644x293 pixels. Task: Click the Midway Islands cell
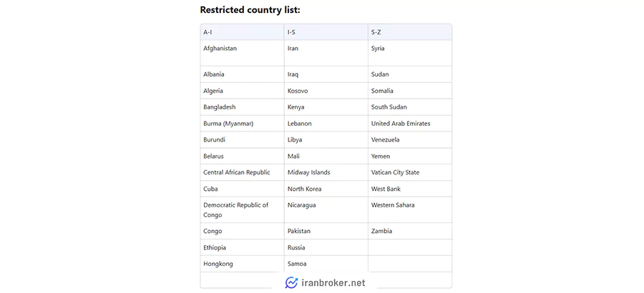tap(326, 172)
